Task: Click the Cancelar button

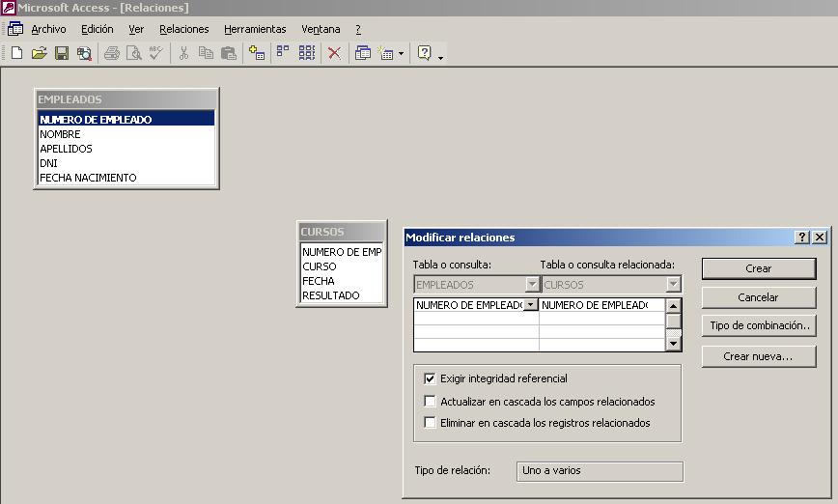Action: 759,297
